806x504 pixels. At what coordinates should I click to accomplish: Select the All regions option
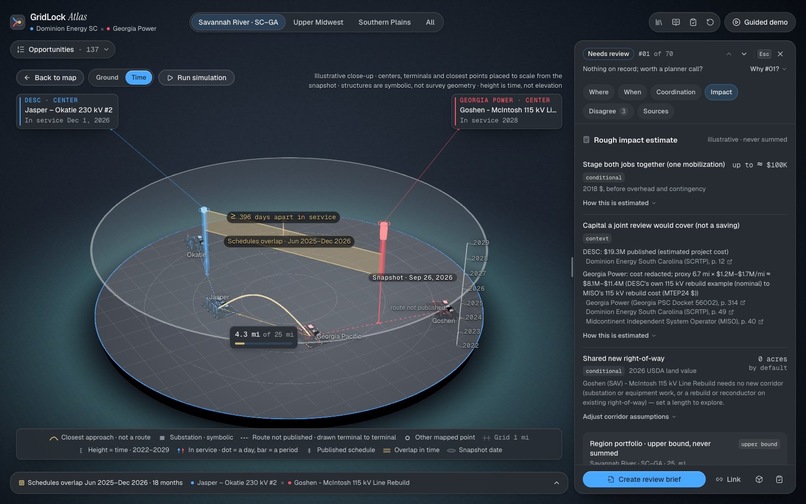[x=430, y=22]
